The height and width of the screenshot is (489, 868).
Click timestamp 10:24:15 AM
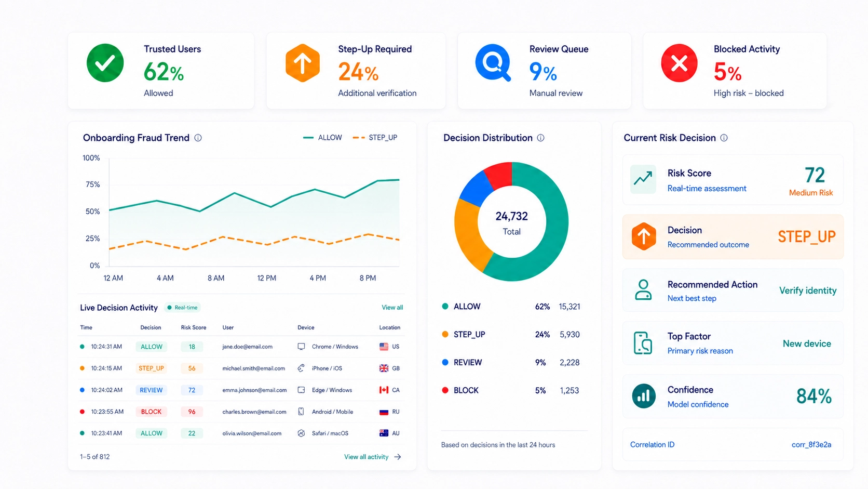click(x=106, y=368)
